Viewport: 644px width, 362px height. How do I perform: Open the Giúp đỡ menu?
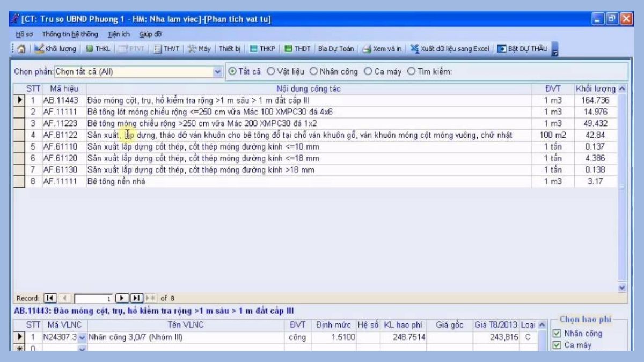(151, 34)
